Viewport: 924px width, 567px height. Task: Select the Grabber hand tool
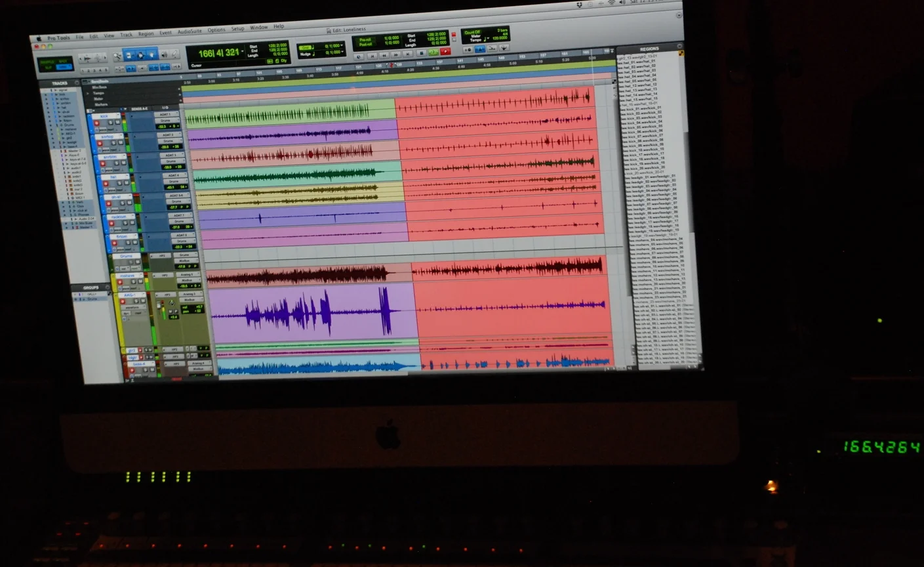pyautogui.click(x=152, y=54)
